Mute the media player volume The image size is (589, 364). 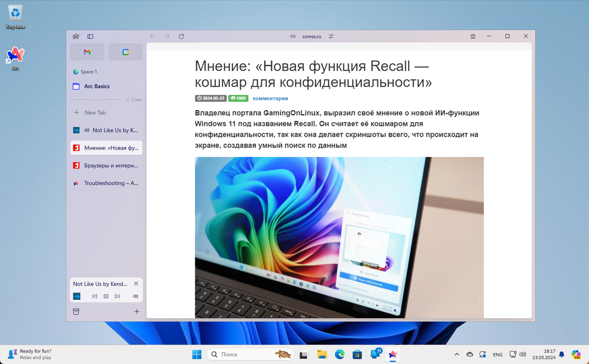(135, 296)
